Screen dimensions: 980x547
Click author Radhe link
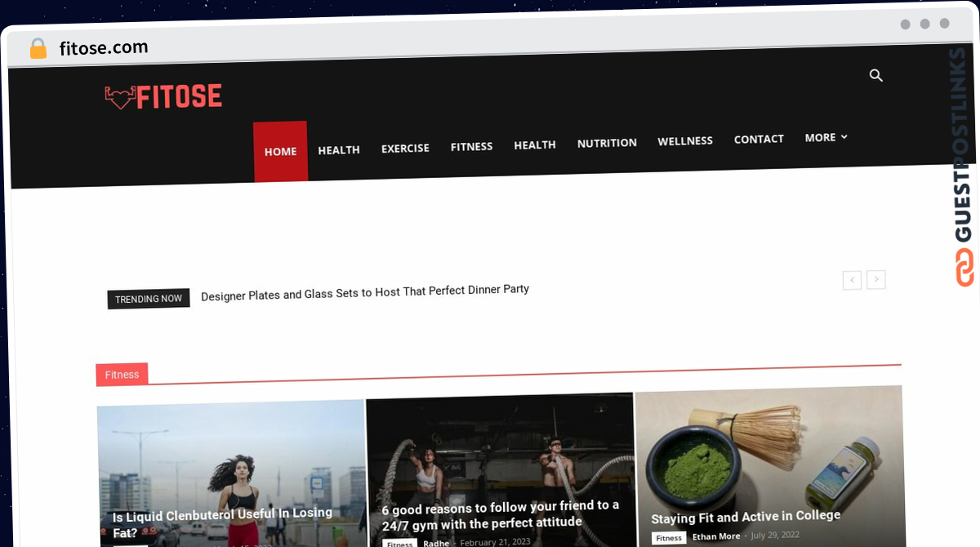[x=436, y=543]
